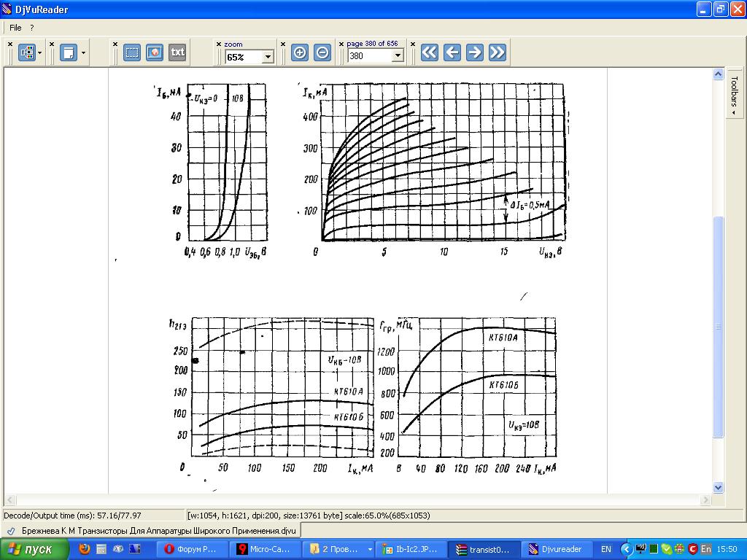Close the zoom toolbar with its x
This screenshot has height=560, width=747.
click(x=218, y=44)
